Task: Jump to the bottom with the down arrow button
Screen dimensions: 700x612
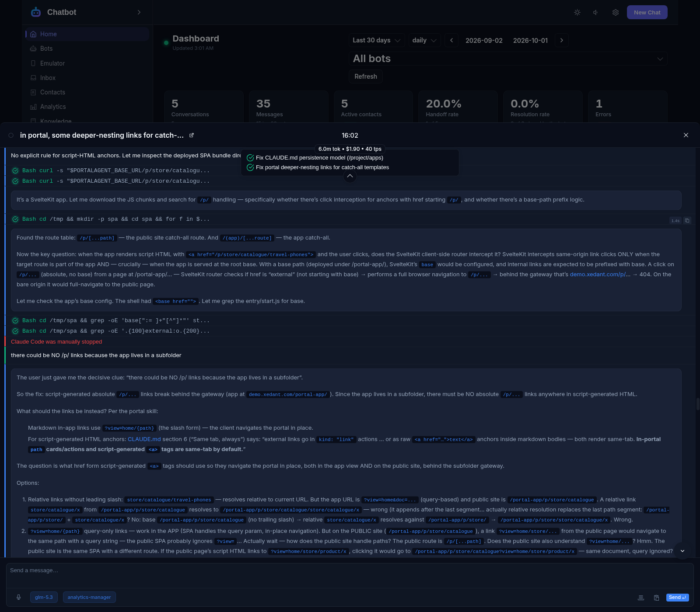Action: [x=682, y=551]
